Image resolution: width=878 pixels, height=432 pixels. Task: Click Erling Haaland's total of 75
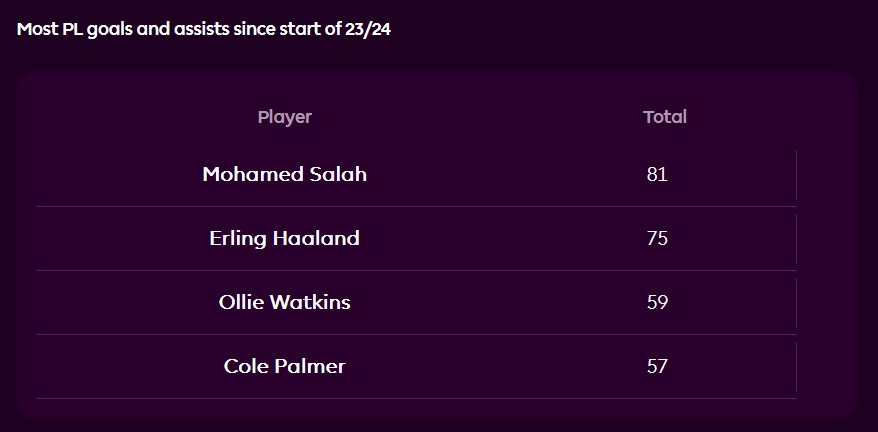[657, 238]
